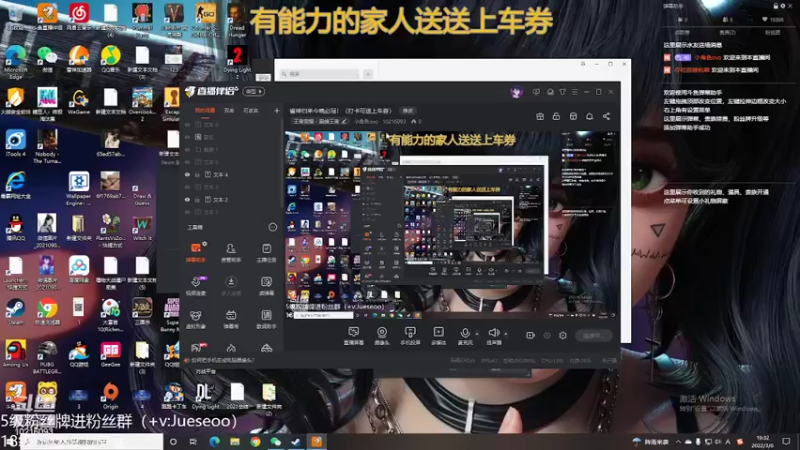Open the Wallpaper Engine desktop shortcut
Viewport: 800px width, 450px height.
pyautogui.click(x=79, y=188)
